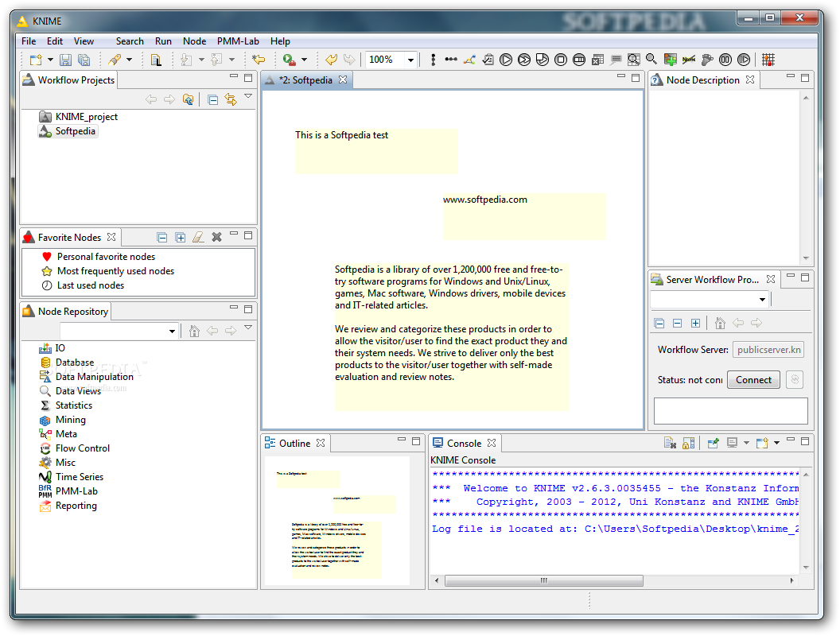Click the Undo arrow icon
Screen dimensions: 840x636
(x=331, y=60)
